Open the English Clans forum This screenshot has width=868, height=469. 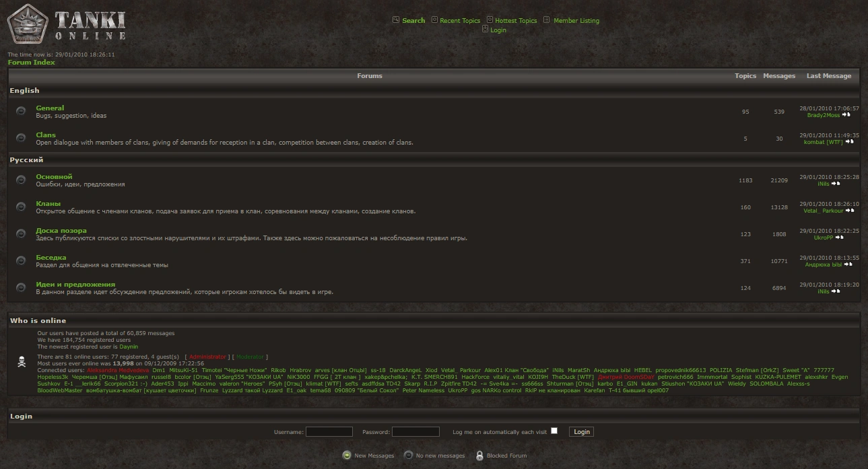(x=46, y=135)
